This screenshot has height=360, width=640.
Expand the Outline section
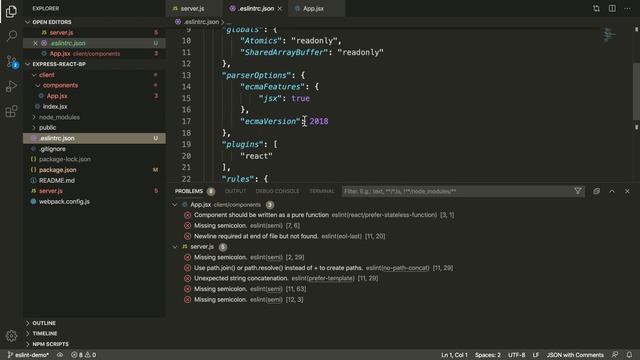(x=44, y=323)
